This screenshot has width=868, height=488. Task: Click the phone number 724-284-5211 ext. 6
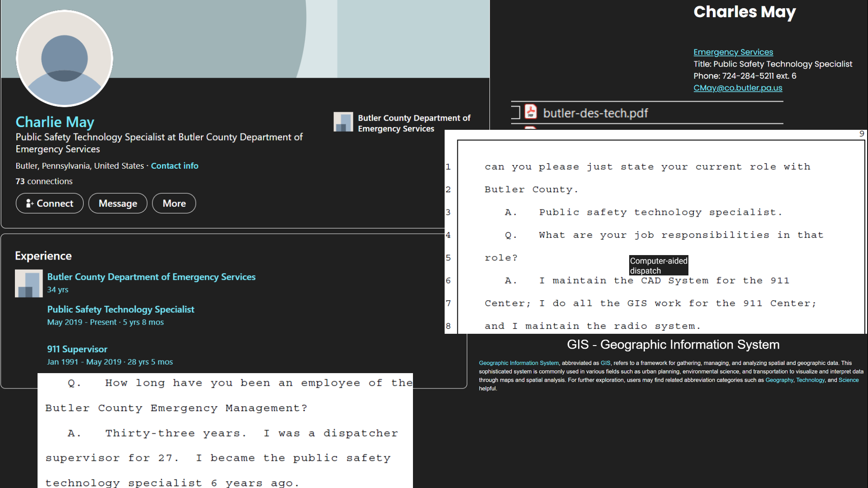click(759, 76)
